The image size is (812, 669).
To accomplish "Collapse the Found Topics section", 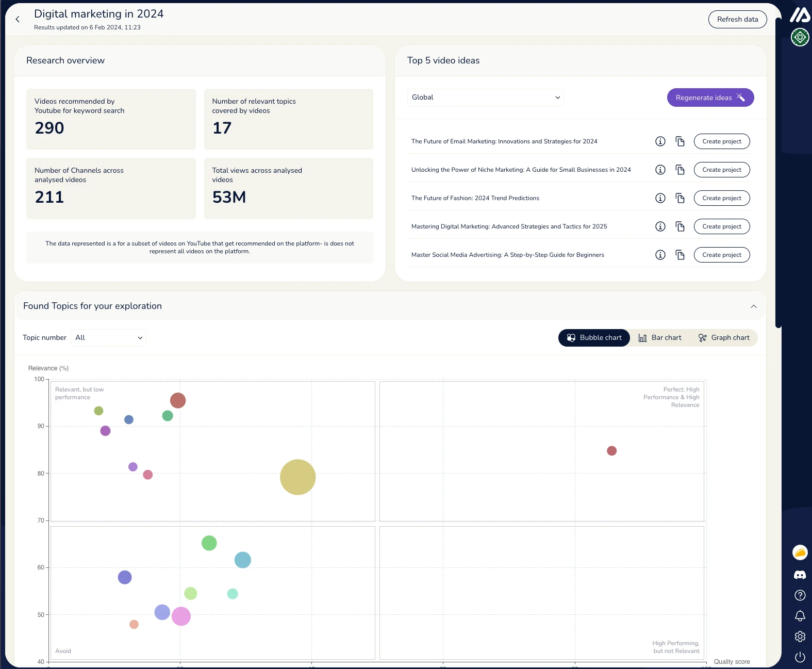I will pyautogui.click(x=753, y=306).
